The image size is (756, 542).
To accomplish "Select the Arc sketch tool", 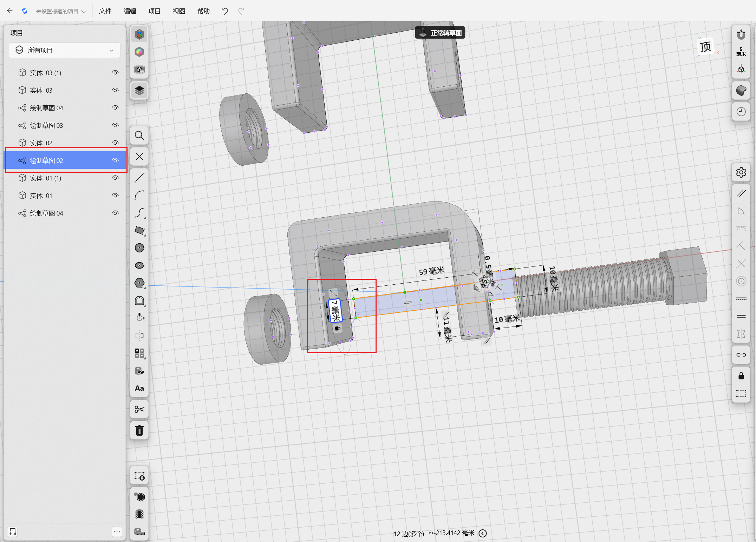I will coord(139,195).
